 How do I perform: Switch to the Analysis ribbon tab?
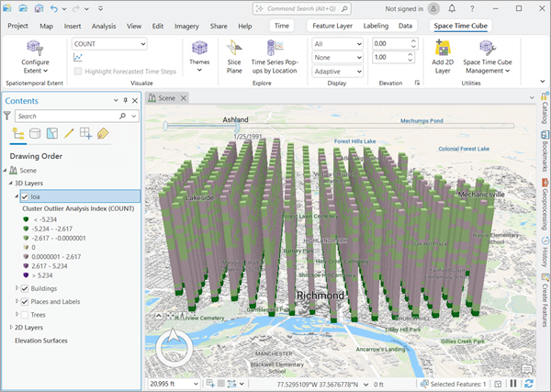pyautogui.click(x=104, y=26)
